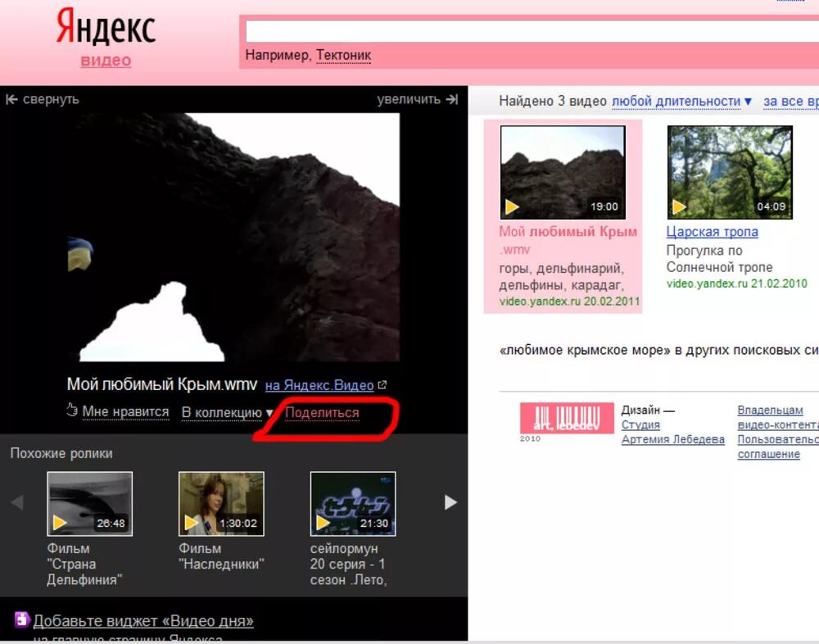This screenshot has height=644, width=819.
Task: Open Добавьте виджет «Видео дня» link
Action: point(143,621)
